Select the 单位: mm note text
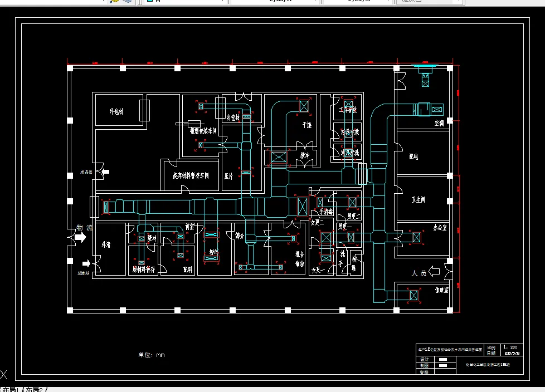The height and width of the screenshot is (392, 545). (152, 355)
